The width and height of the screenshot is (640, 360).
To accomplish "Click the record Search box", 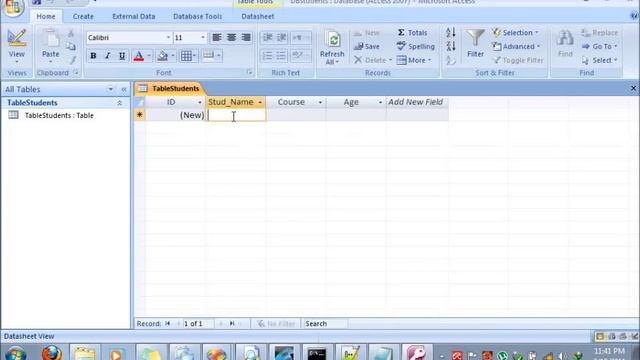I will point(325,324).
